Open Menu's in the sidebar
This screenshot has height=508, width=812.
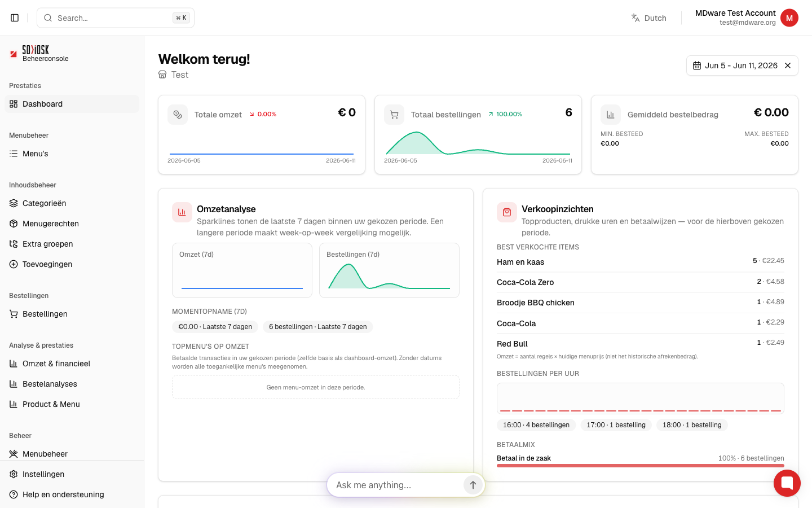(72, 154)
